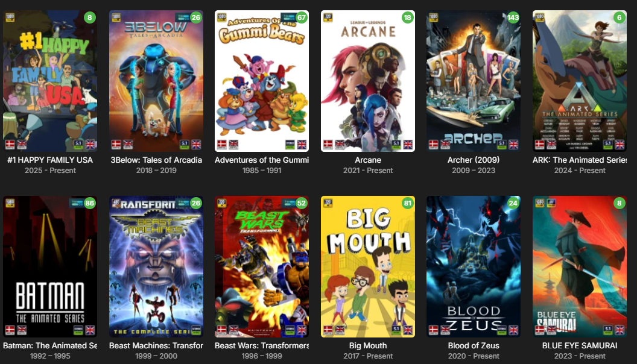The width and height of the screenshot is (637, 364).
Task: Click the "3Below: Tales of Arcadia" title
Action: [x=156, y=160]
